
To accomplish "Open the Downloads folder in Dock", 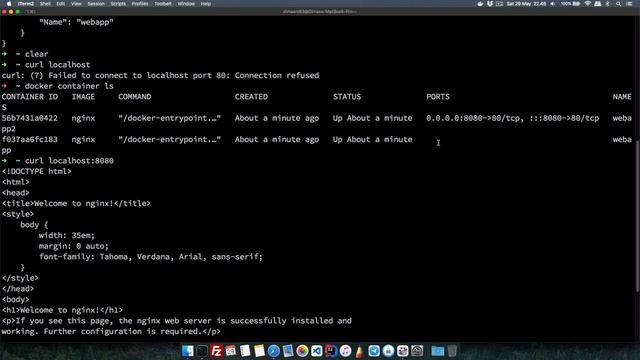I will [x=438, y=351].
